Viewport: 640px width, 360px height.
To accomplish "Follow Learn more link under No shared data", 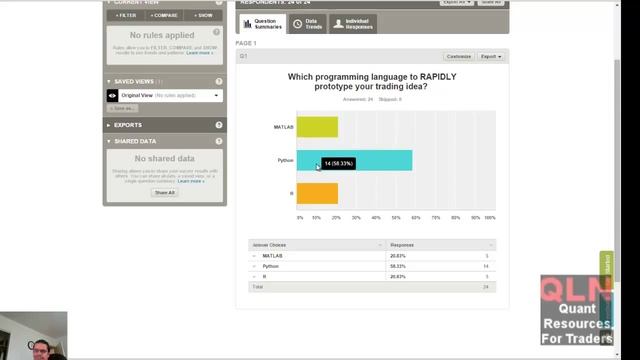I will [191, 181].
